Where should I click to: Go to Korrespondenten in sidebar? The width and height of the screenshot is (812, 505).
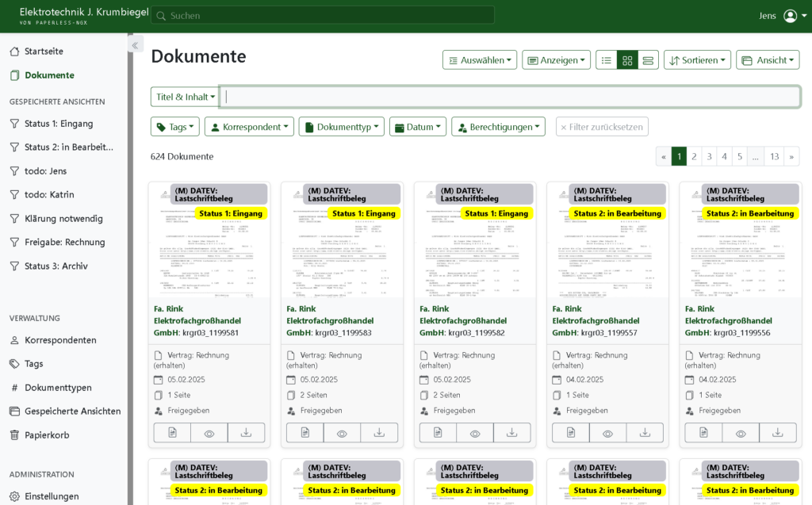pyautogui.click(x=60, y=340)
